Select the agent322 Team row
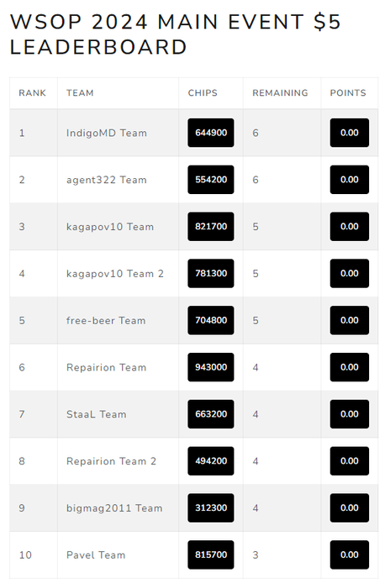Viewport: 385px width, 588px height. 193,180
